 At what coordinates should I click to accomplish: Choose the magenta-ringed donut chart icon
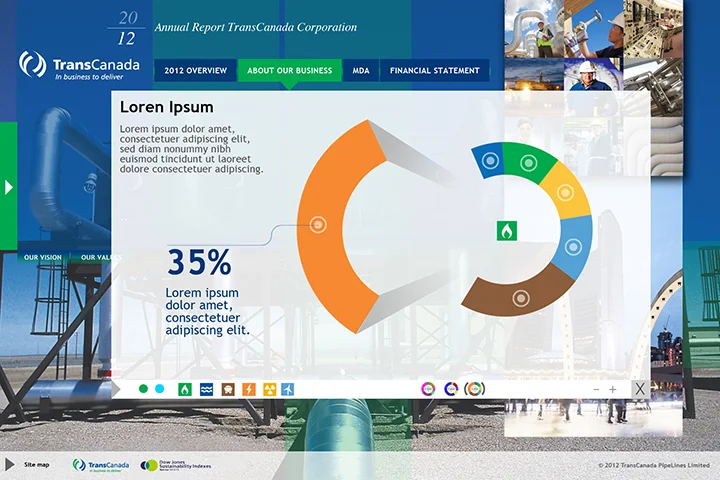coord(428,389)
